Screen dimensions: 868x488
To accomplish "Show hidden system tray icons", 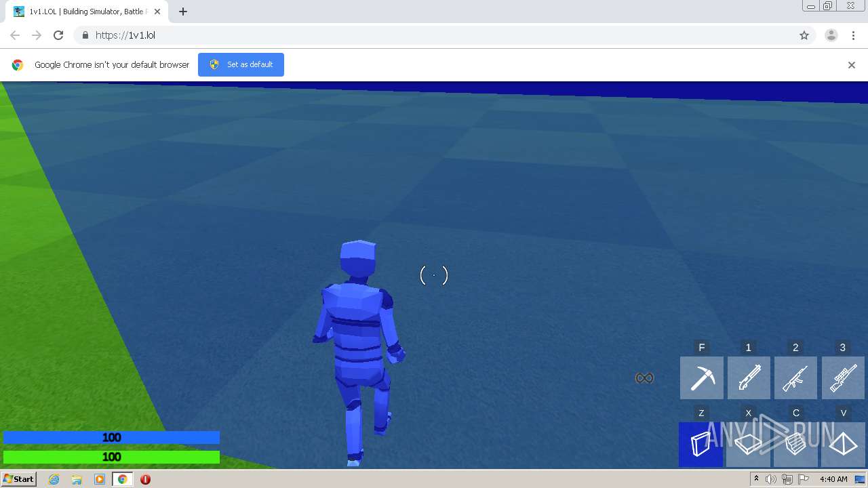I will [756, 479].
